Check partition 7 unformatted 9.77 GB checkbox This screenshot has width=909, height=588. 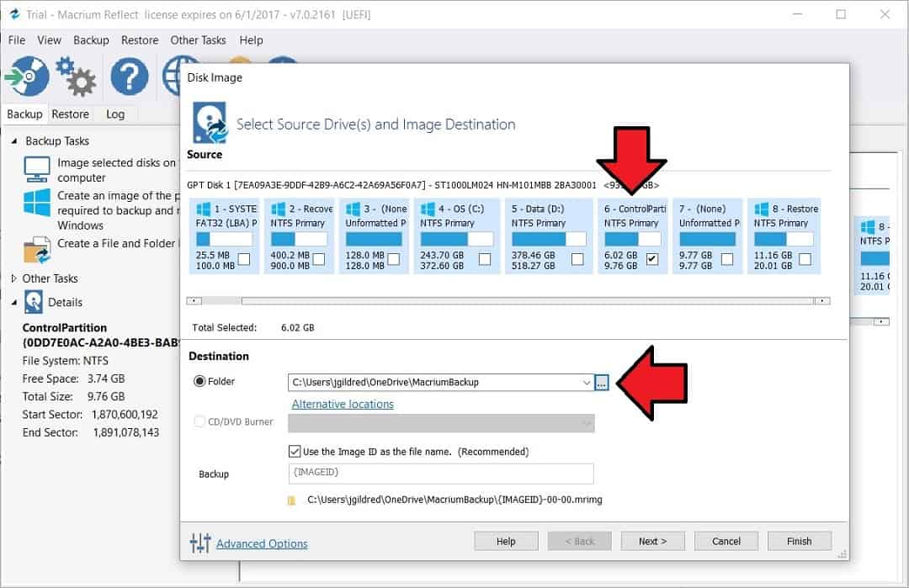pyautogui.click(x=727, y=259)
